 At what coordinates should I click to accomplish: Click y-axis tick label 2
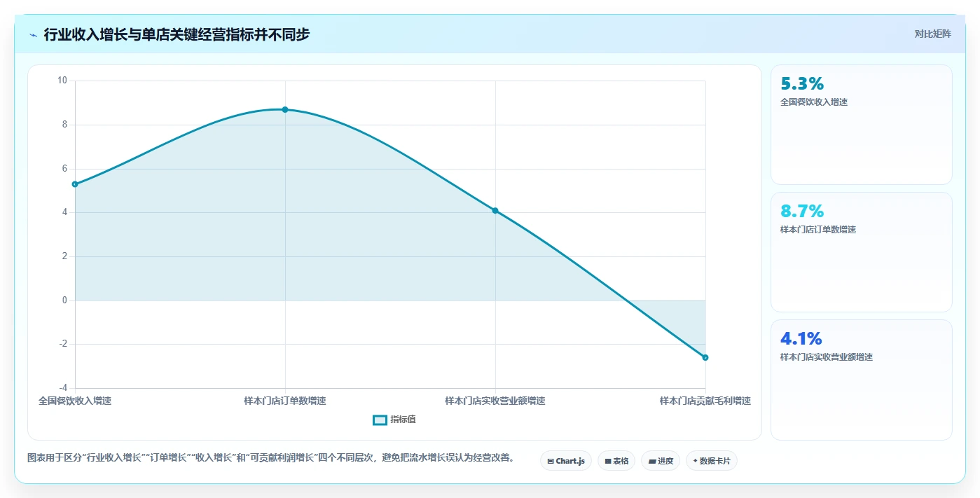coord(64,256)
